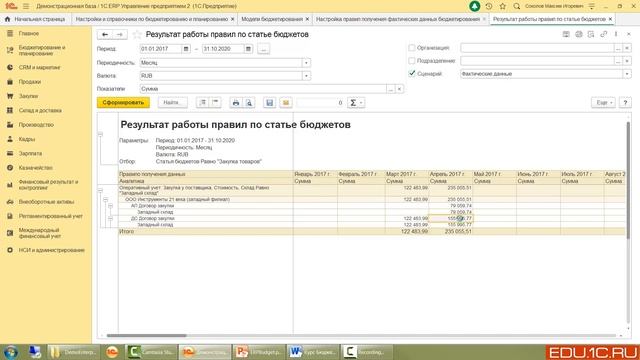This screenshot has height=360, width=640.
Task: Get link to this report icon
Action: [603, 34]
